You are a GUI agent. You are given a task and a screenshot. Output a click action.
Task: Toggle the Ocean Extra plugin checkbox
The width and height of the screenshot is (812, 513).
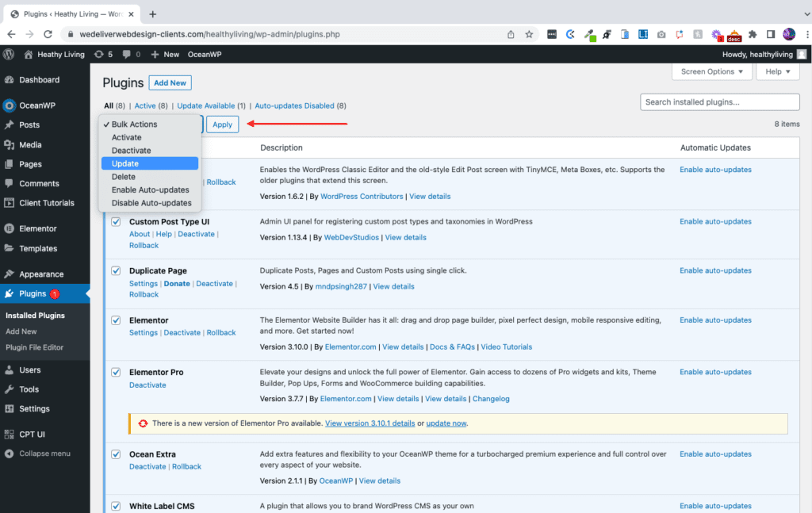[x=116, y=454]
